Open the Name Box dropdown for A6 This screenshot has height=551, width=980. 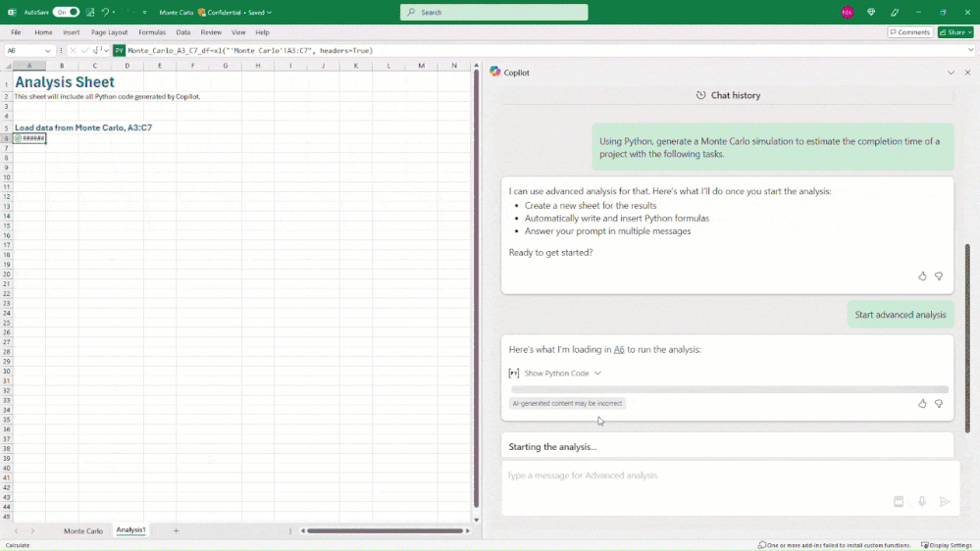(47, 51)
